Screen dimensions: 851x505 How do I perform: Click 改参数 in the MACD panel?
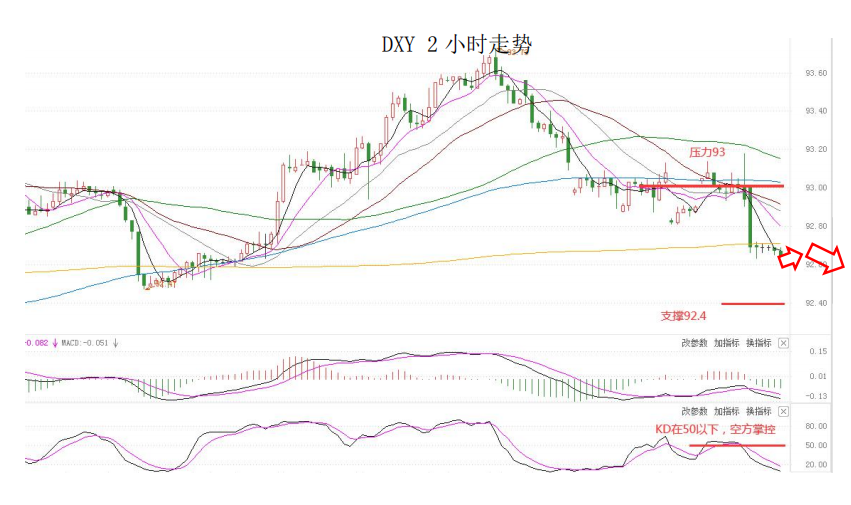(x=694, y=342)
